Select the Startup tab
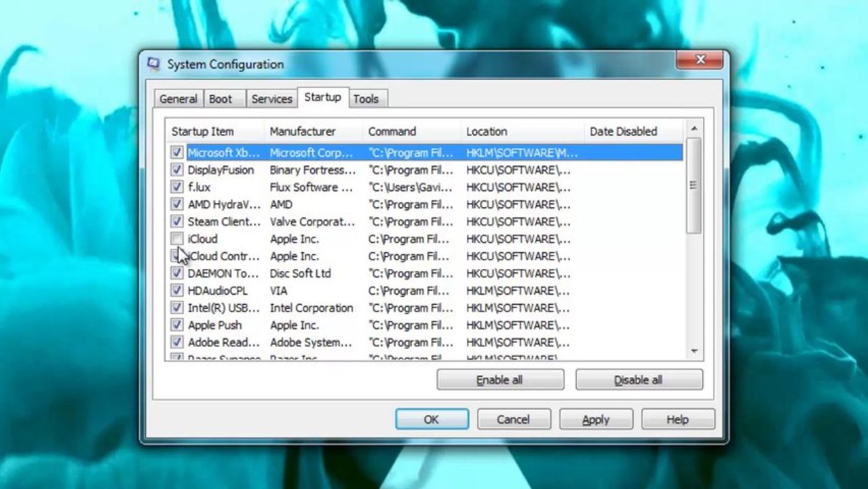Image resolution: width=868 pixels, height=489 pixels. point(322,97)
